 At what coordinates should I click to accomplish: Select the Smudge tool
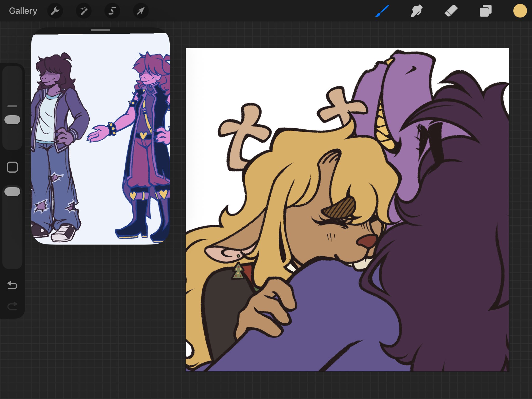click(416, 11)
